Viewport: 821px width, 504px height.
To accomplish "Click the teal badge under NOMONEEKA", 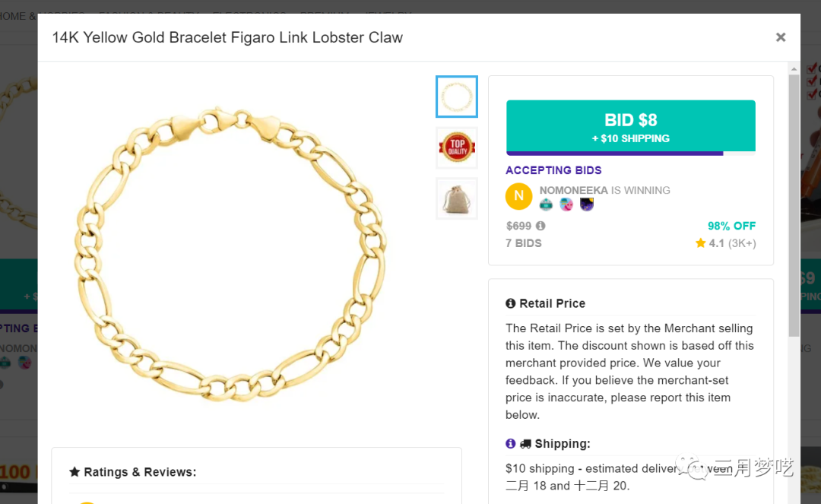I will [x=546, y=204].
